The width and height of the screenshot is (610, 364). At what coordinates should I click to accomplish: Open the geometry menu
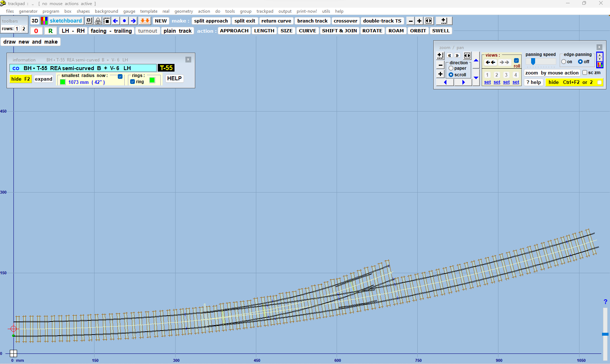tap(184, 11)
